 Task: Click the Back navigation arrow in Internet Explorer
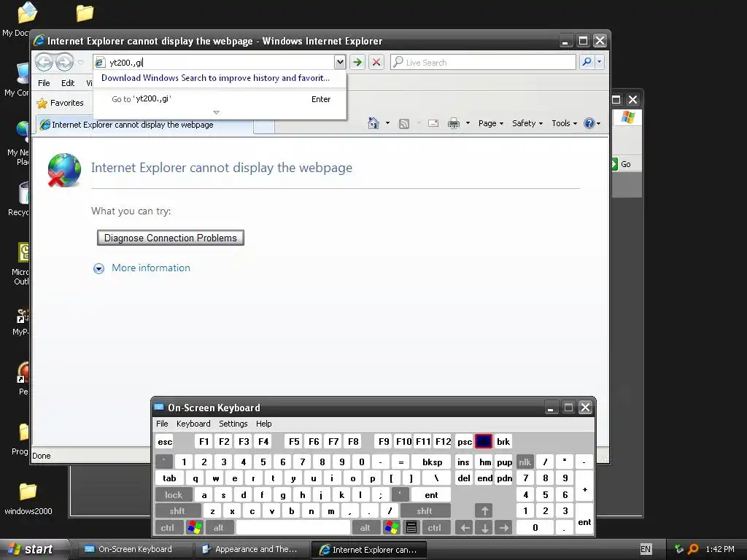click(44, 62)
